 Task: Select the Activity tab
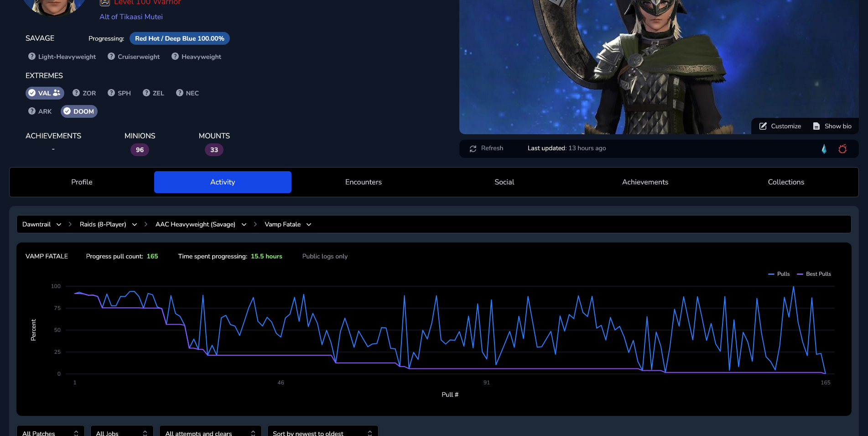223,182
